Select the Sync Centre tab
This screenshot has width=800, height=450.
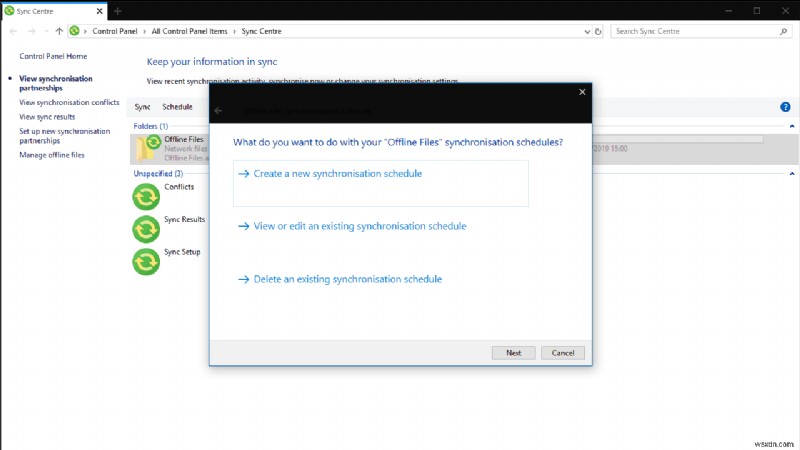pos(54,11)
